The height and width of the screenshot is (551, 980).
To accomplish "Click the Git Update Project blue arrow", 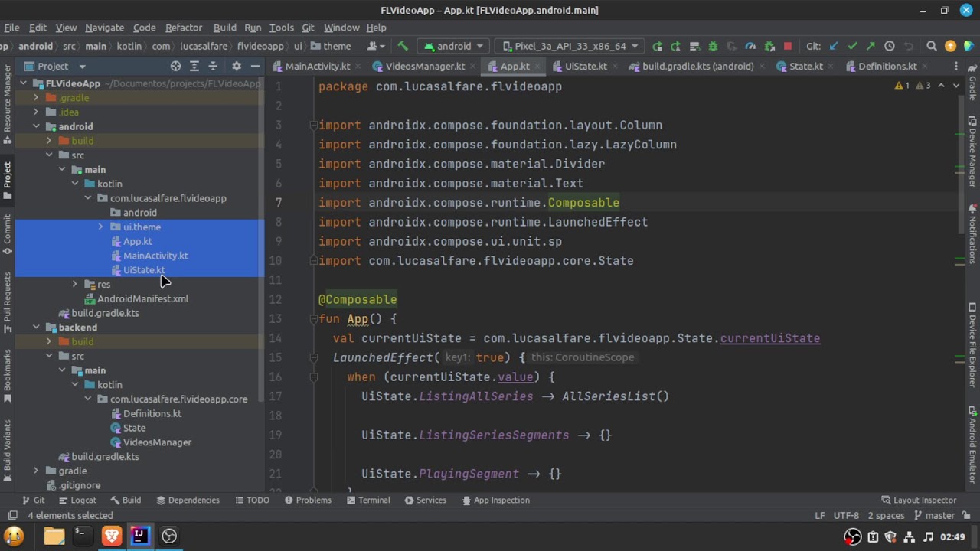I will click(x=834, y=46).
